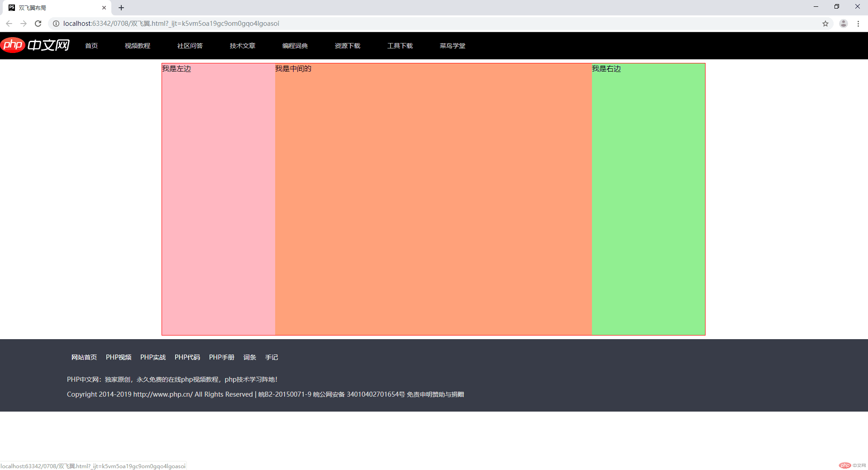The height and width of the screenshot is (470, 868).
Task: Click 网站首页 footer link
Action: pyautogui.click(x=84, y=357)
